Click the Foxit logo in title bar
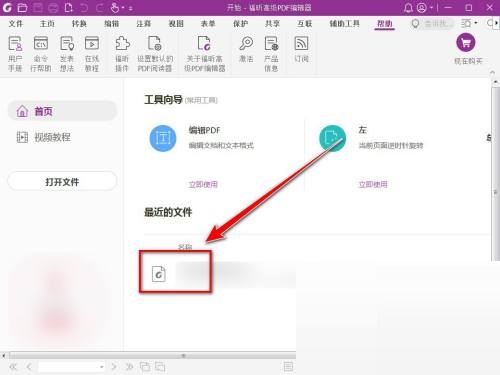This screenshot has height=375, width=500. click(x=7, y=7)
